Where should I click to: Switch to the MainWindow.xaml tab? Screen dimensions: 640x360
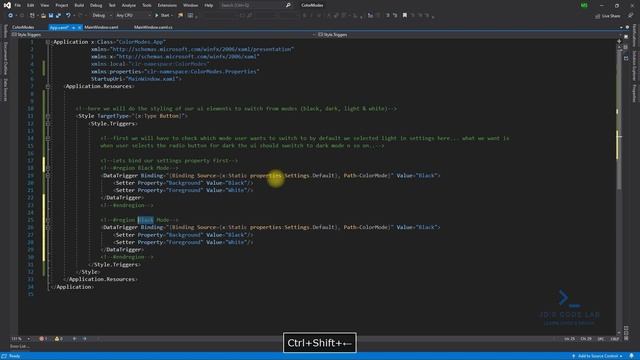click(x=101, y=27)
